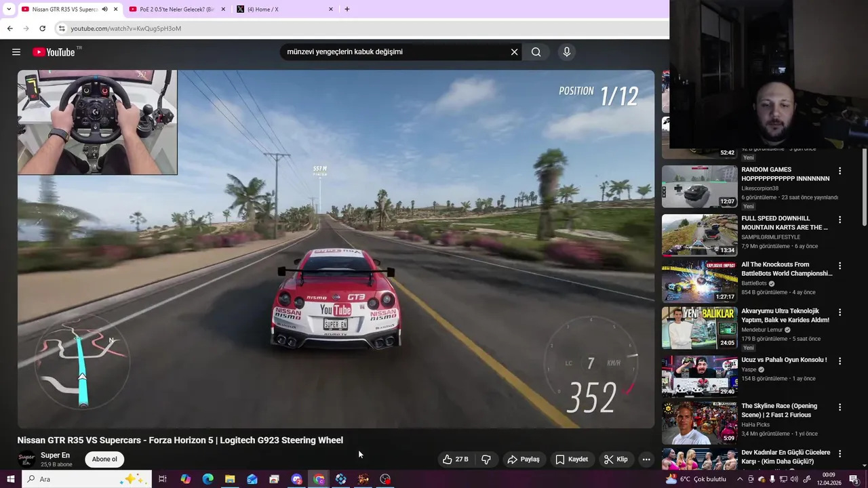
Task: Click the taskbar Ara search box
Action: coord(87,479)
